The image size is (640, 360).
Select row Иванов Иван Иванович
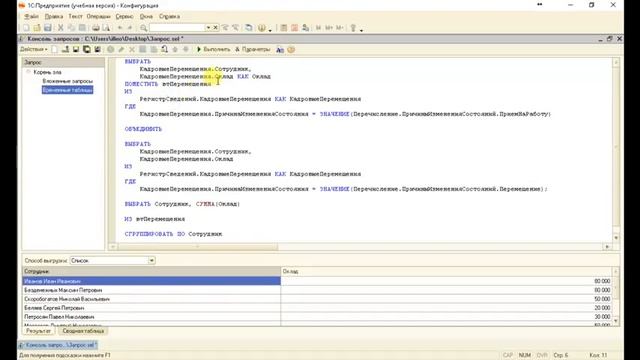pos(151,281)
